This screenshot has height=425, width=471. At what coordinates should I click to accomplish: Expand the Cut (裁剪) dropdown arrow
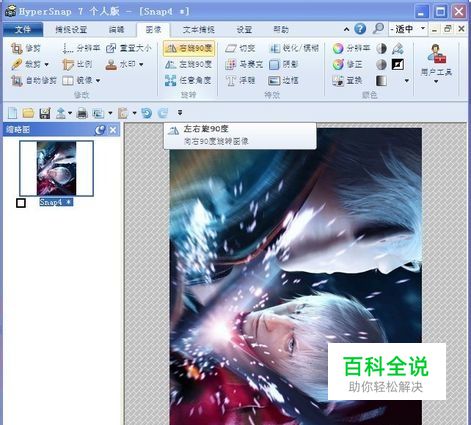tap(46, 64)
